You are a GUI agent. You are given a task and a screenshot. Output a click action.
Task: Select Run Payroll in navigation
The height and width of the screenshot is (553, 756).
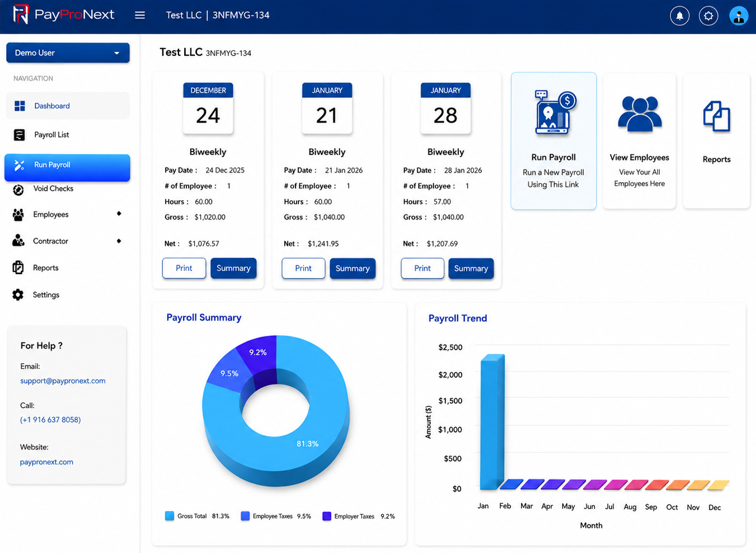click(67, 167)
